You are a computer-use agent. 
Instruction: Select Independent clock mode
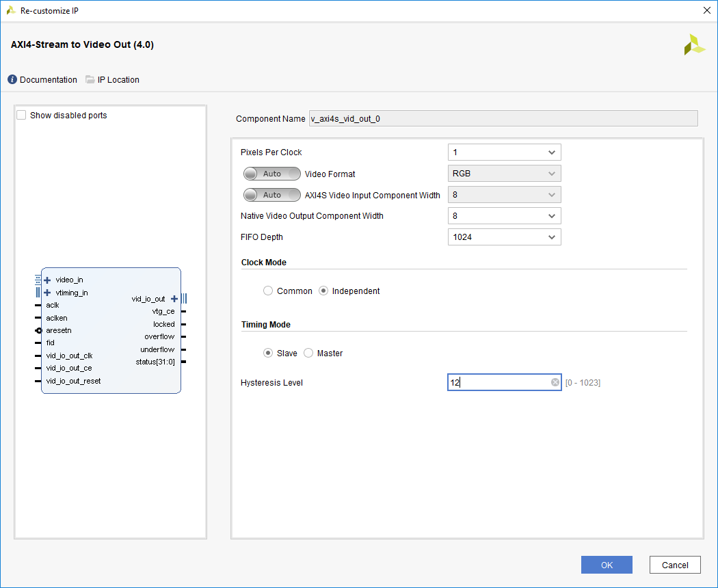tap(323, 291)
